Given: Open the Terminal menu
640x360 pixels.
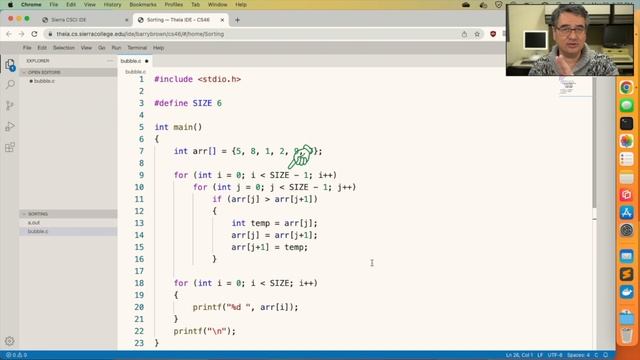Looking at the screenshot, I should coord(137,48).
